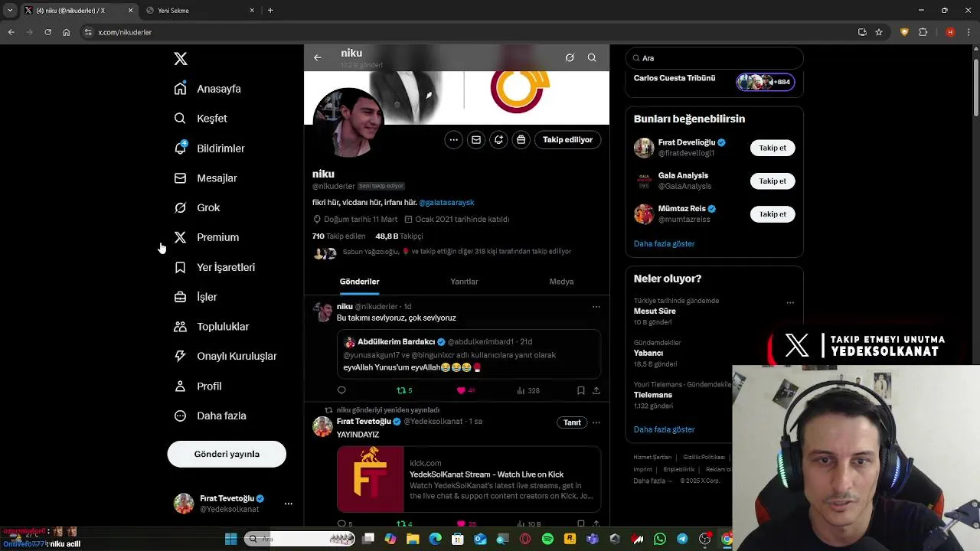Select the Yanıtlar tab
This screenshot has height=551, width=980.
(464, 282)
